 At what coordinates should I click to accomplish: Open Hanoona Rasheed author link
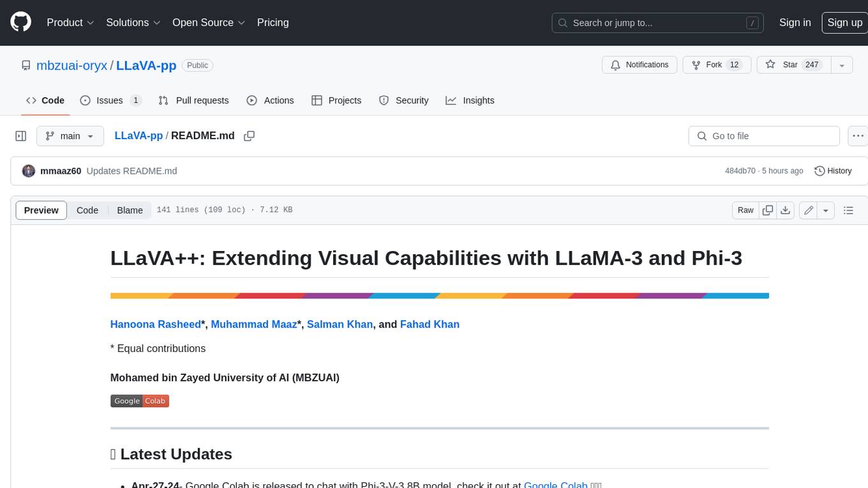(156, 324)
